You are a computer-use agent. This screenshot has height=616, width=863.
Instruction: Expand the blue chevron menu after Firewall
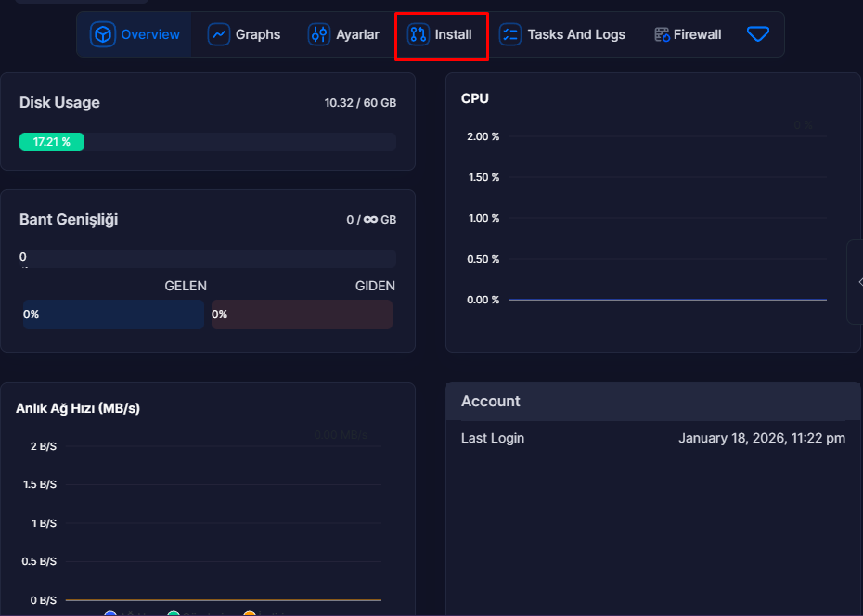[758, 34]
